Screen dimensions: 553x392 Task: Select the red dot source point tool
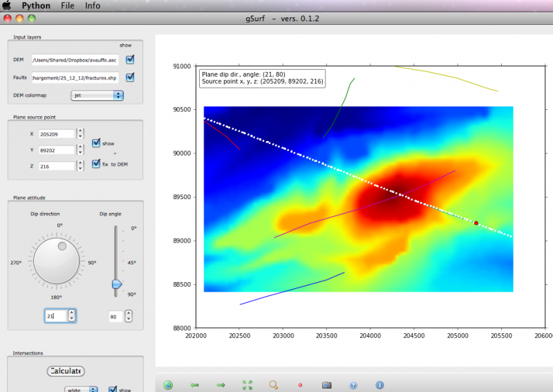300,385
